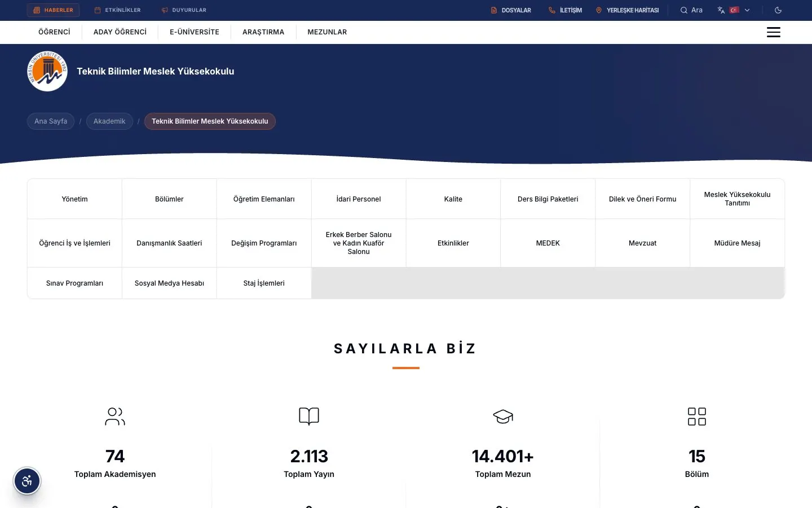Open the hamburger menu icon
Viewport: 812px width, 508px height.
click(774, 32)
